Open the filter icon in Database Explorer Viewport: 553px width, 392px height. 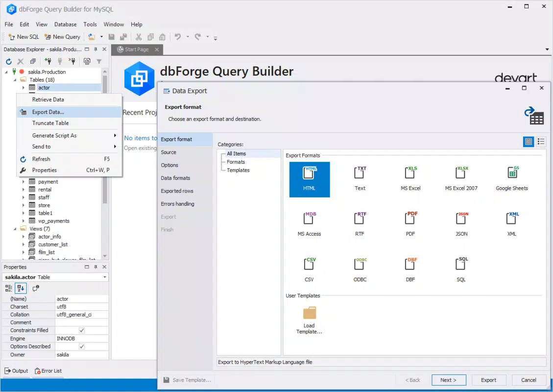click(x=99, y=61)
